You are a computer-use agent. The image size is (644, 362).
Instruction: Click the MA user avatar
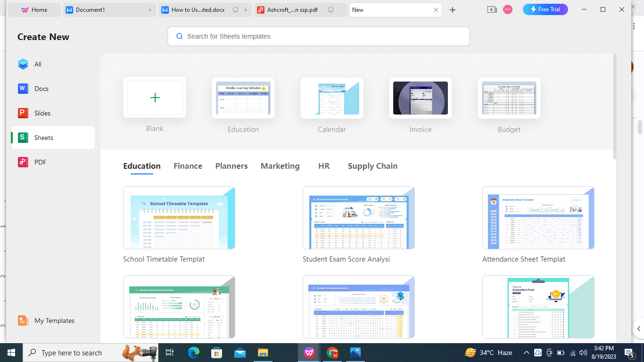click(x=508, y=9)
